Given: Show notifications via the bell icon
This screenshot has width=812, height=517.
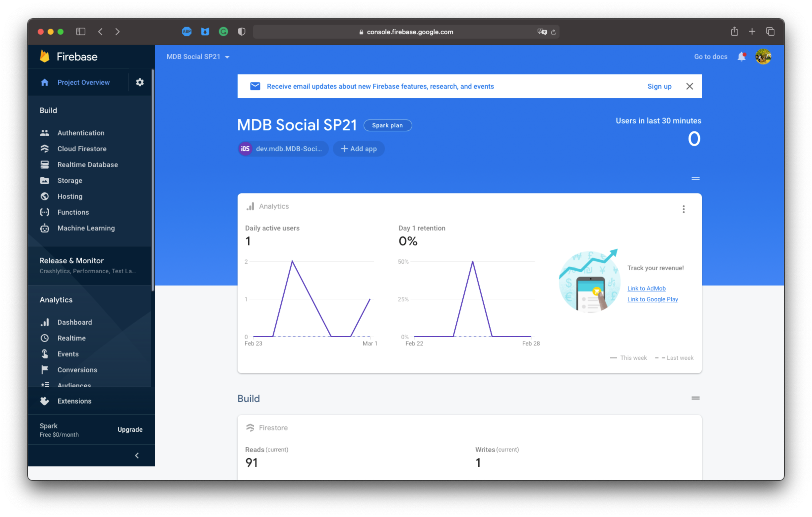Looking at the screenshot, I should [x=741, y=57].
